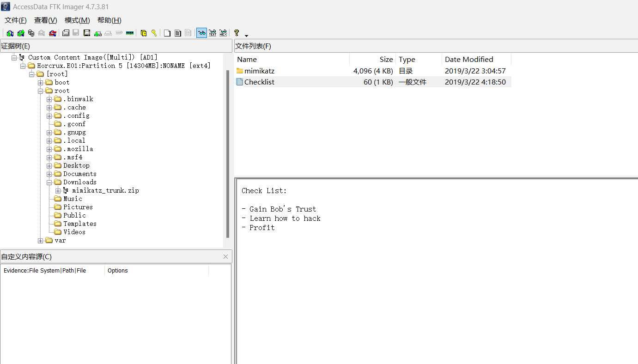Screen dimensions: 638x364
Task: Sort file list by Name column
Action: click(292, 59)
